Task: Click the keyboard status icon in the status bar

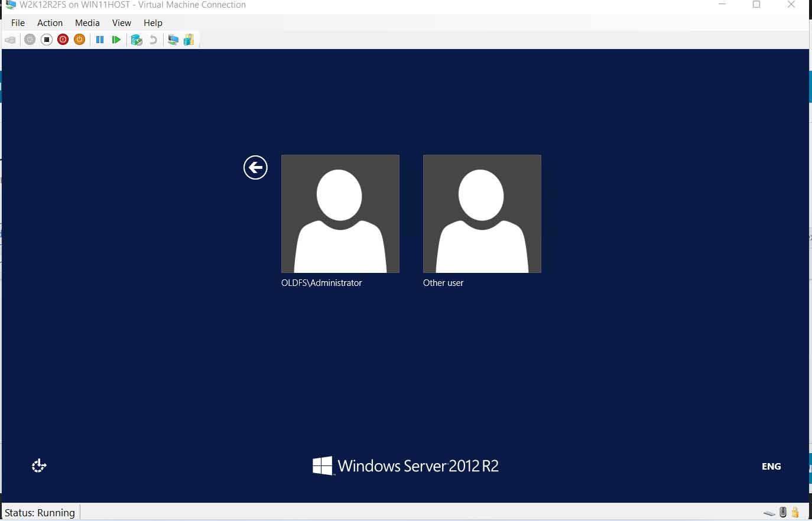Action: (x=769, y=513)
